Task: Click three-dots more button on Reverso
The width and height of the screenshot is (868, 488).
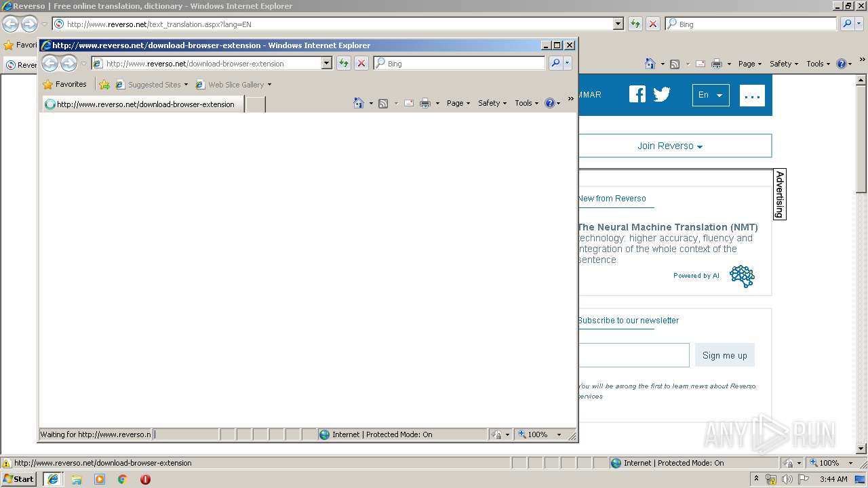Action: point(753,96)
